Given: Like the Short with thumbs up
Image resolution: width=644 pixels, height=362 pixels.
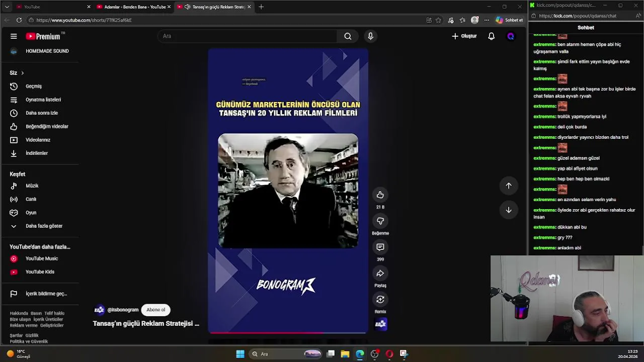Looking at the screenshot, I should 380,195.
